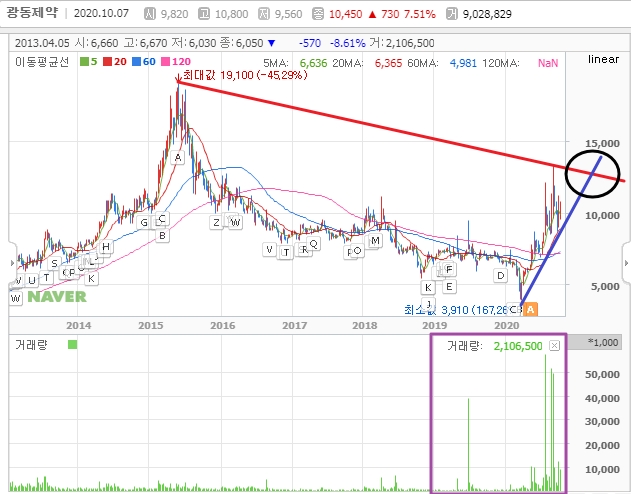Screen dimensions: 631x494
Task: Click the blue 60-day moving average swatch
Action: 136,62
